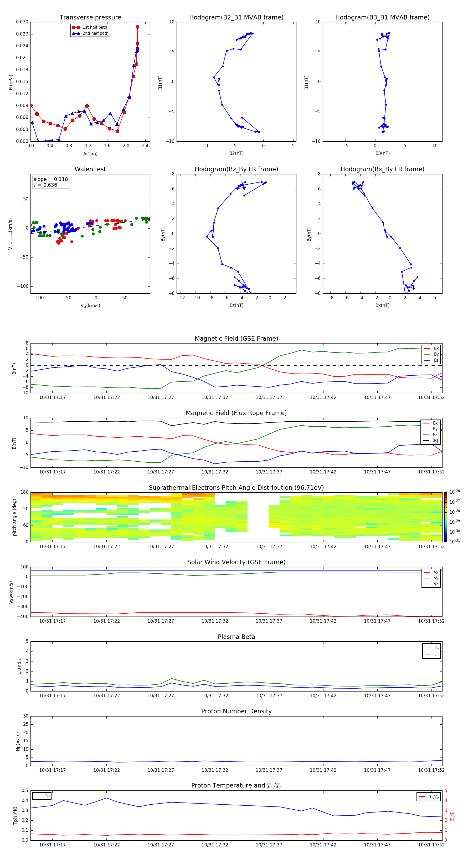Click the "Bz(nT)" x-axis label

point(236,305)
